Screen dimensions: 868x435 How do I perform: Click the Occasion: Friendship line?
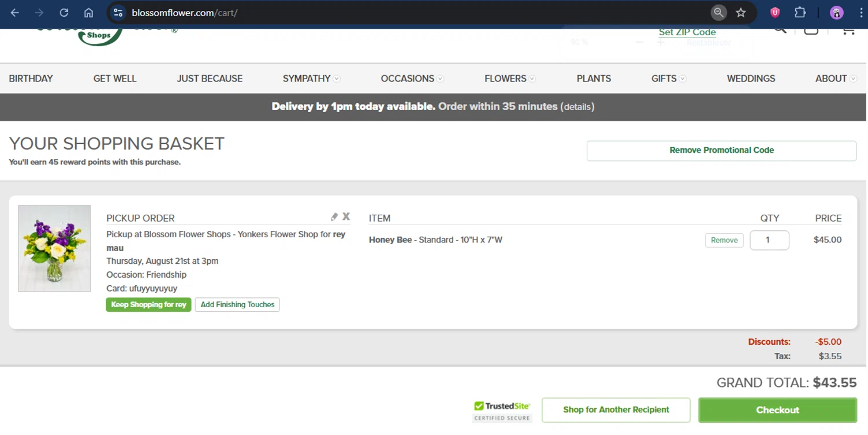[x=146, y=275]
